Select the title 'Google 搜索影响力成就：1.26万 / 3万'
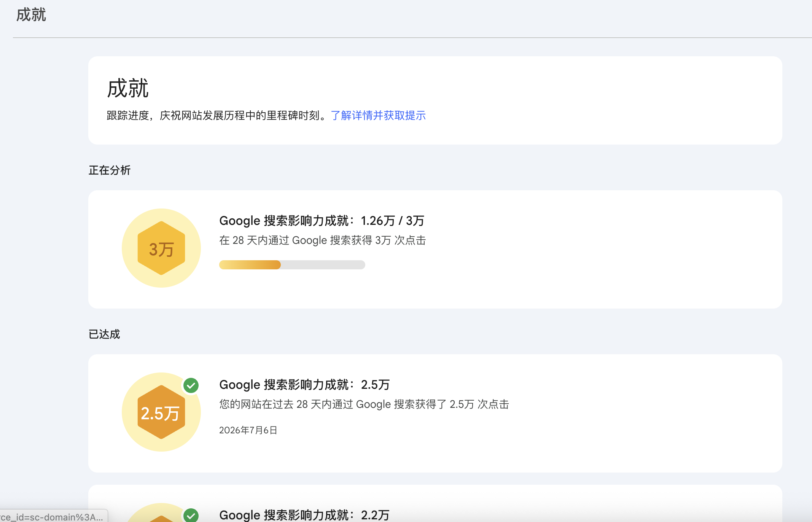Viewport: 812px width, 522px height. click(322, 221)
